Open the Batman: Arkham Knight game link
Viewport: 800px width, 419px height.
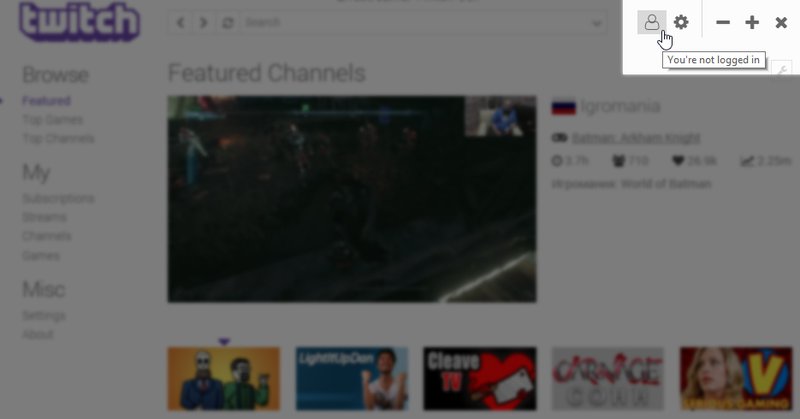636,138
